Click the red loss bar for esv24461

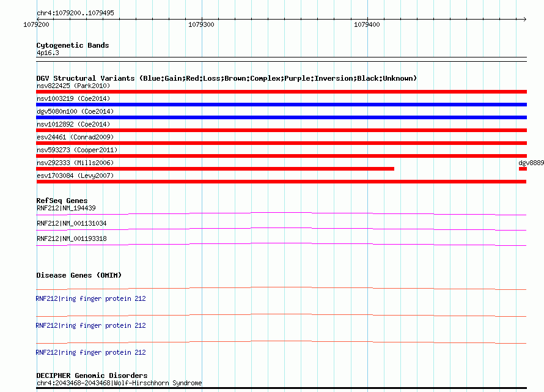click(x=281, y=143)
